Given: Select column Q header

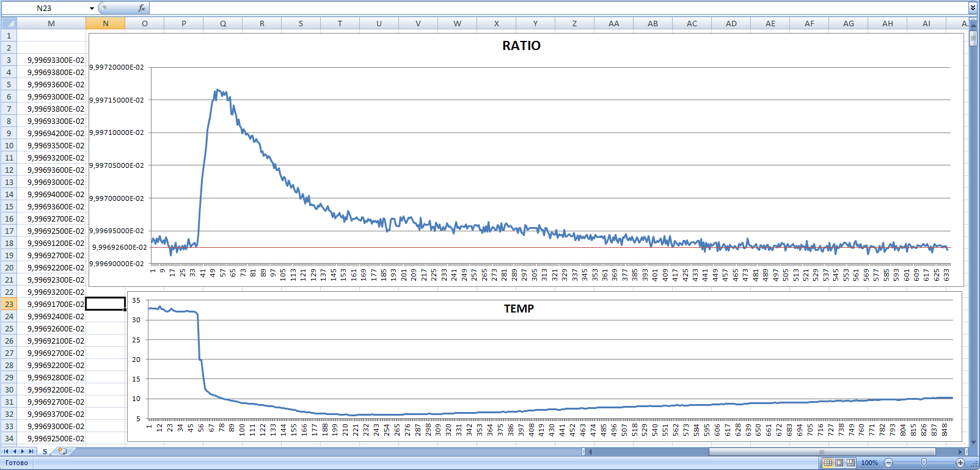Looking at the screenshot, I should (223, 23).
